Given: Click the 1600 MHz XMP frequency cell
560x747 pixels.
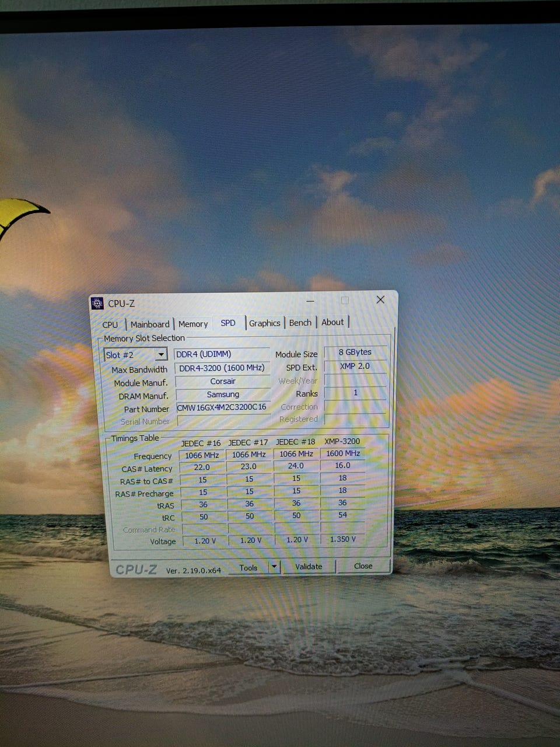Looking at the screenshot, I should tap(343, 453).
